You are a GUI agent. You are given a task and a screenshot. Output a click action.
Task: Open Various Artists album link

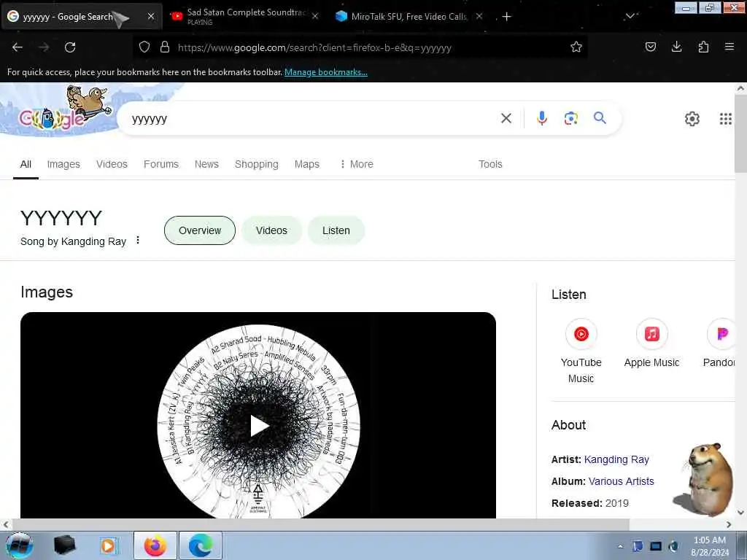coord(622,481)
